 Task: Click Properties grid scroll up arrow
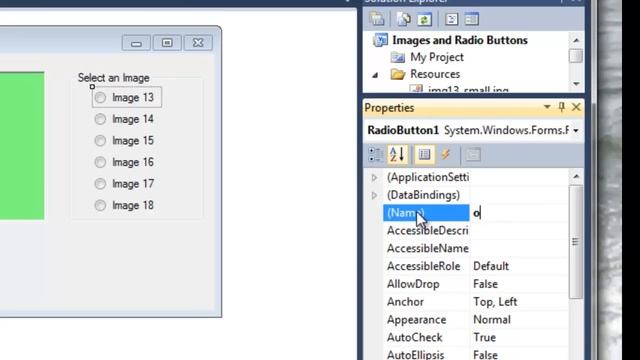point(576,176)
